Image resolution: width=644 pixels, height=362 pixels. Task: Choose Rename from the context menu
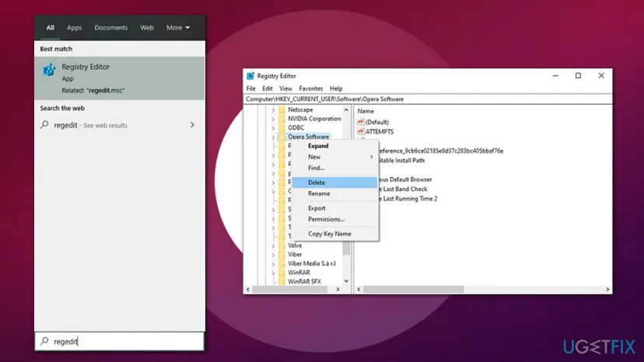[x=335, y=193]
